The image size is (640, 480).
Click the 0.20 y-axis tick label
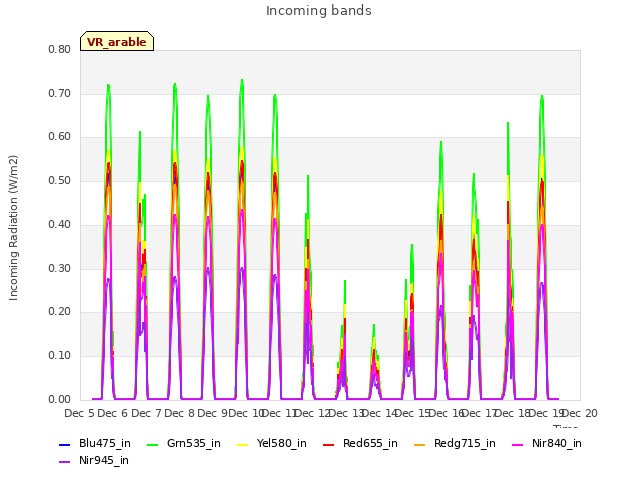[x=60, y=311]
